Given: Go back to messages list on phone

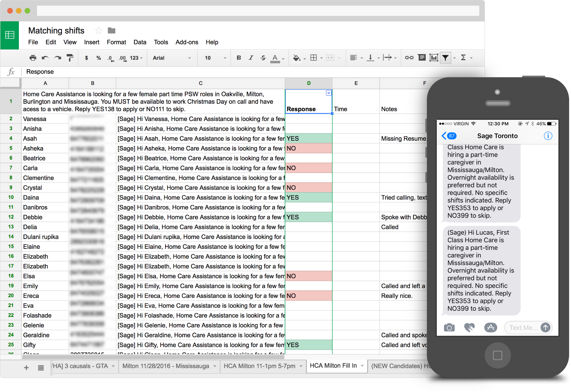Looking at the screenshot, I should pyautogui.click(x=449, y=136).
